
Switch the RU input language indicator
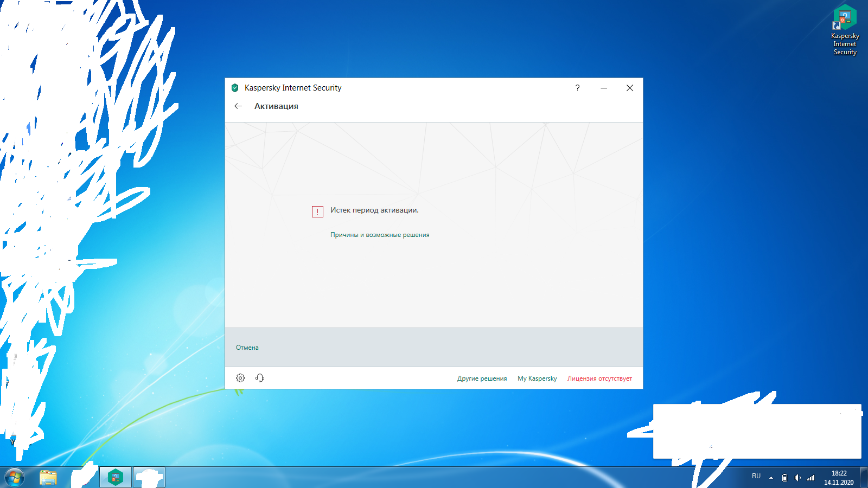[x=756, y=476]
